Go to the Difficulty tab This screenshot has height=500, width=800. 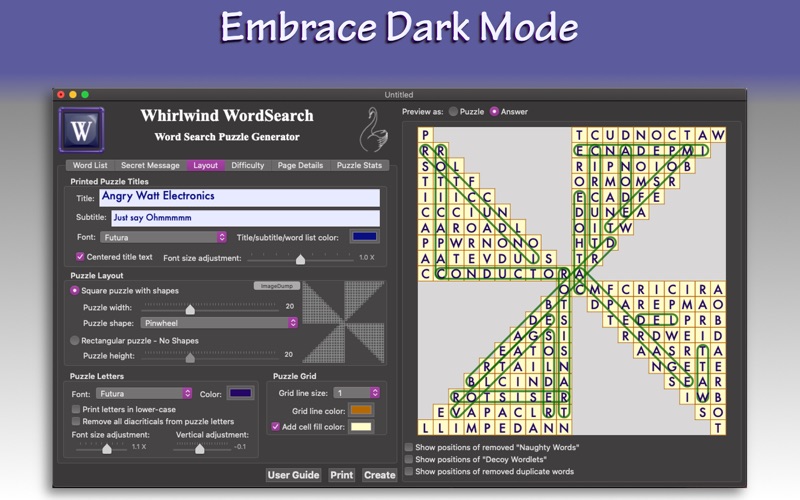tap(247, 165)
